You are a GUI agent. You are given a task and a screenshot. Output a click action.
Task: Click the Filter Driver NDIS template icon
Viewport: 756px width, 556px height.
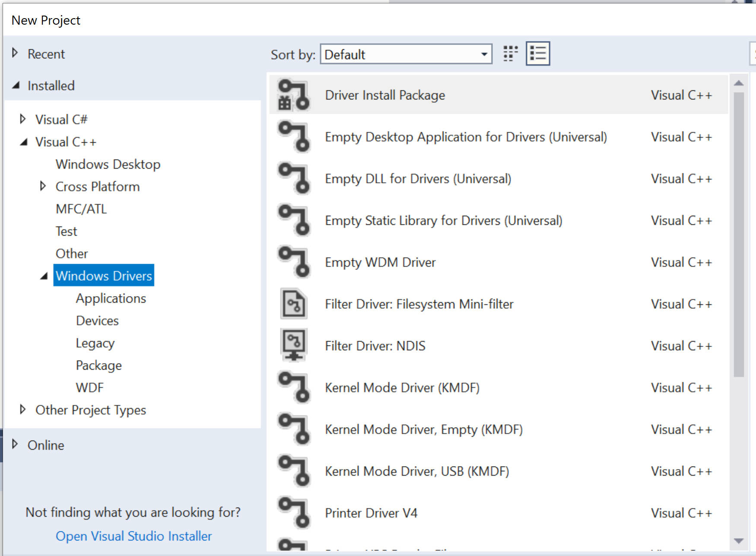pos(294,345)
